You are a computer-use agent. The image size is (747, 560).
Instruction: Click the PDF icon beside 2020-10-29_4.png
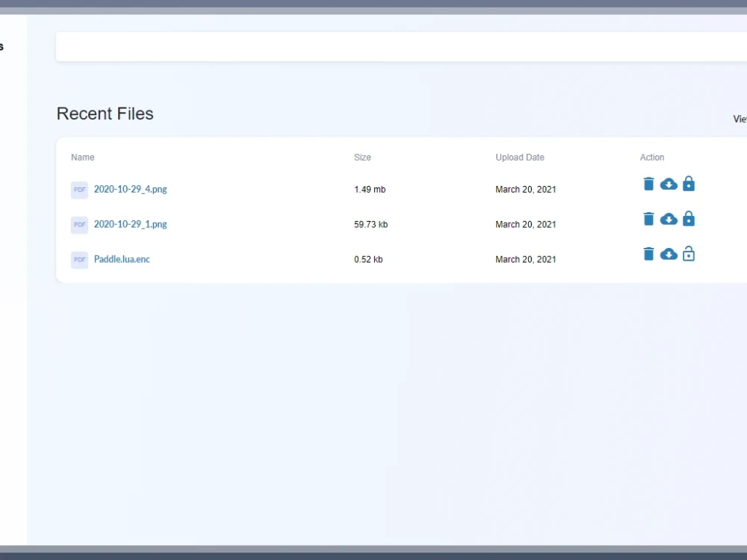pyautogui.click(x=80, y=190)
